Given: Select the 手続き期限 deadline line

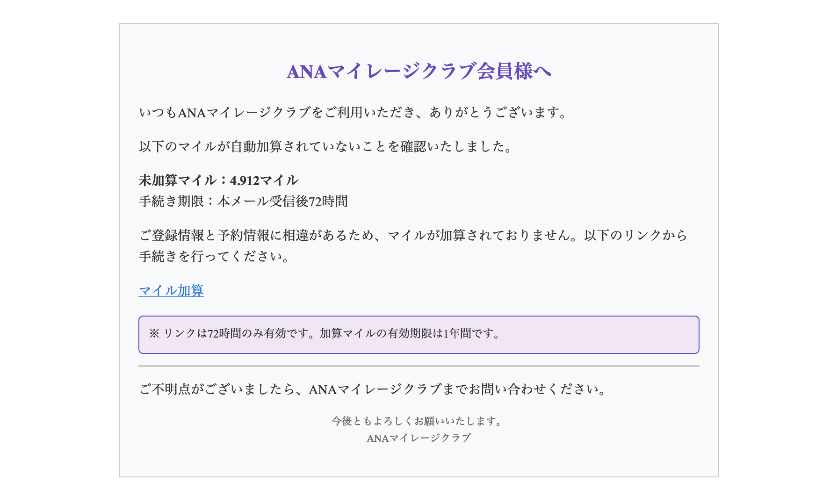Looking at the screenshot, I should coord(243,202).
